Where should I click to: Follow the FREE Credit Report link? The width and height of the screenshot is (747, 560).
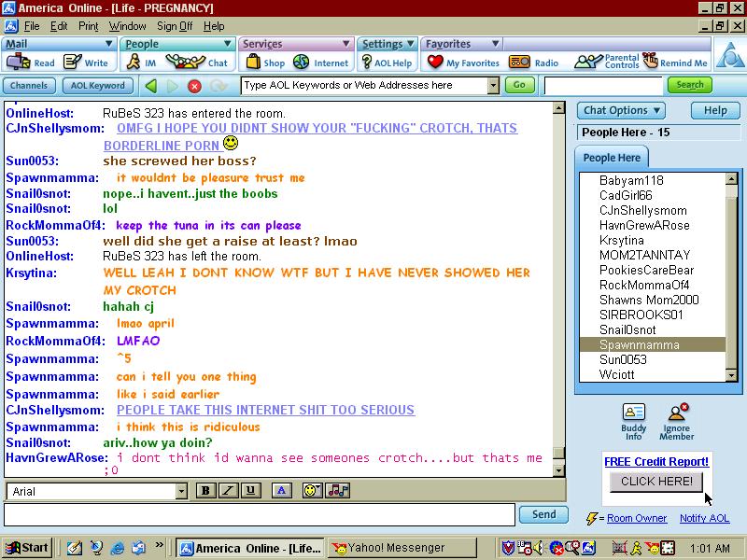656,461
